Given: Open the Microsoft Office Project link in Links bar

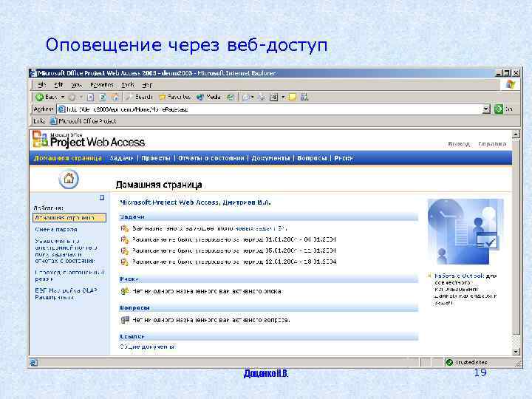Looking at the screenshot, I should (83, 121).
